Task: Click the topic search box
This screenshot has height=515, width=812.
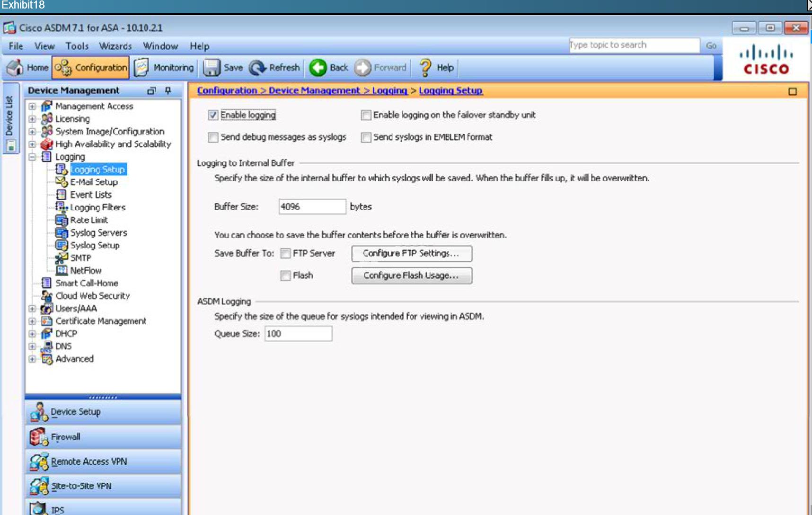Action: (x=634, y=45)
